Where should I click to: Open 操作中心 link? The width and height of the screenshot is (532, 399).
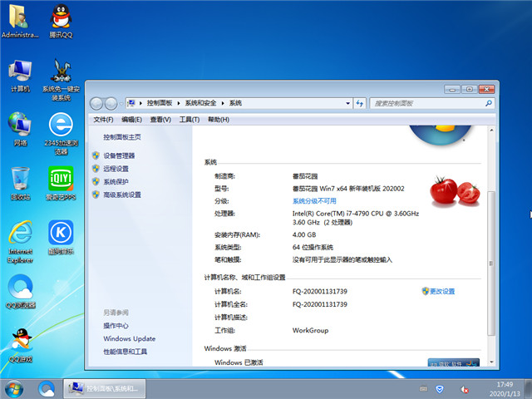(x=116, y=326)
